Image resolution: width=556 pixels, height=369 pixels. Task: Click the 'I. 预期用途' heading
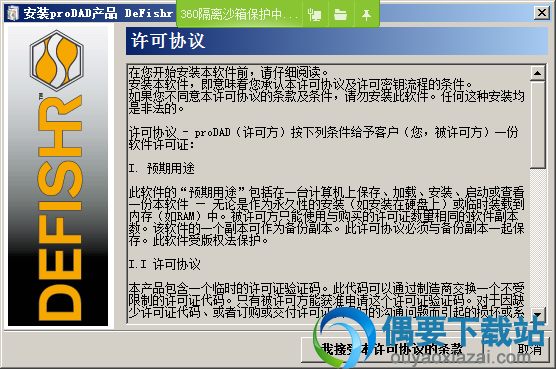click(161, 168)
